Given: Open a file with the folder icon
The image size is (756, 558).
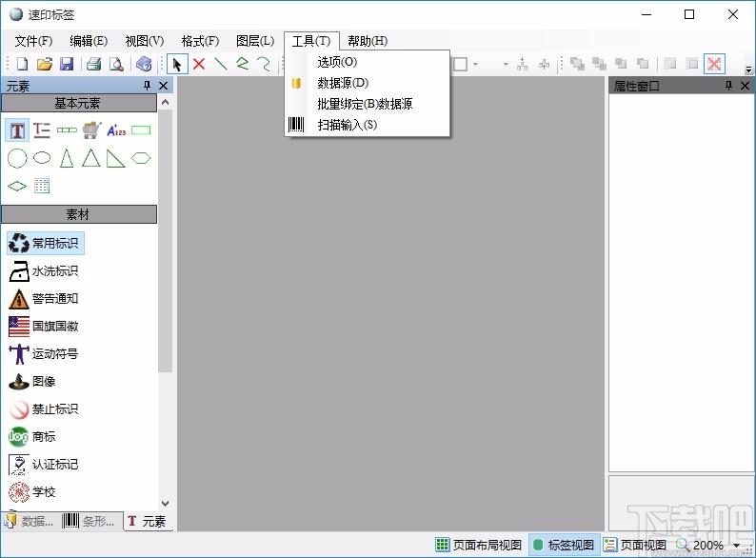Looking at the screenshot, I should click(45, 64).
